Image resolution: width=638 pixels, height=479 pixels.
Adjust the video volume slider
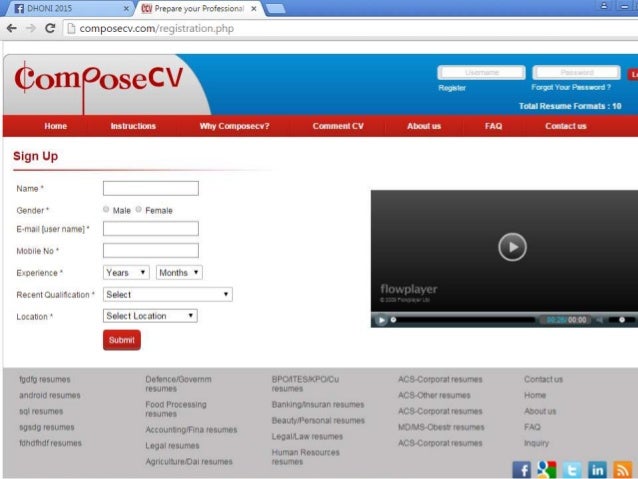[x=621, y=320]
